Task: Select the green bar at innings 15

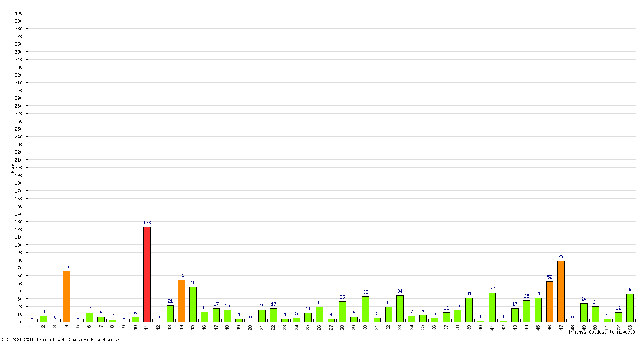Action: click(x=193, y=304)
